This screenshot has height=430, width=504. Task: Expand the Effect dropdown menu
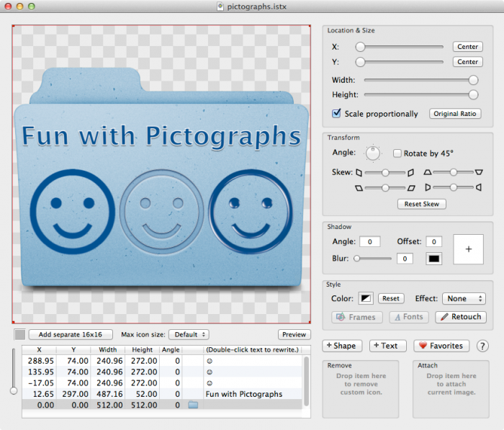pyautogui.click(x=464, y=298)
